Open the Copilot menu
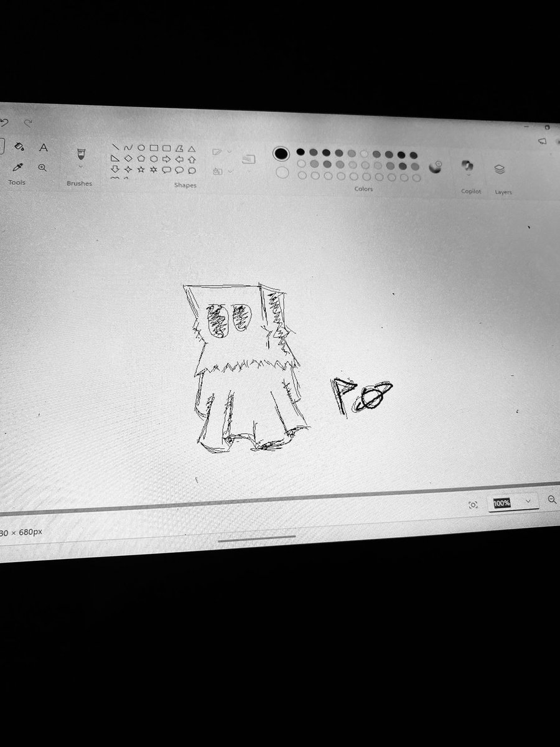Image resolution: width=560 pixels, height=747 pixels. click(467, 166)
